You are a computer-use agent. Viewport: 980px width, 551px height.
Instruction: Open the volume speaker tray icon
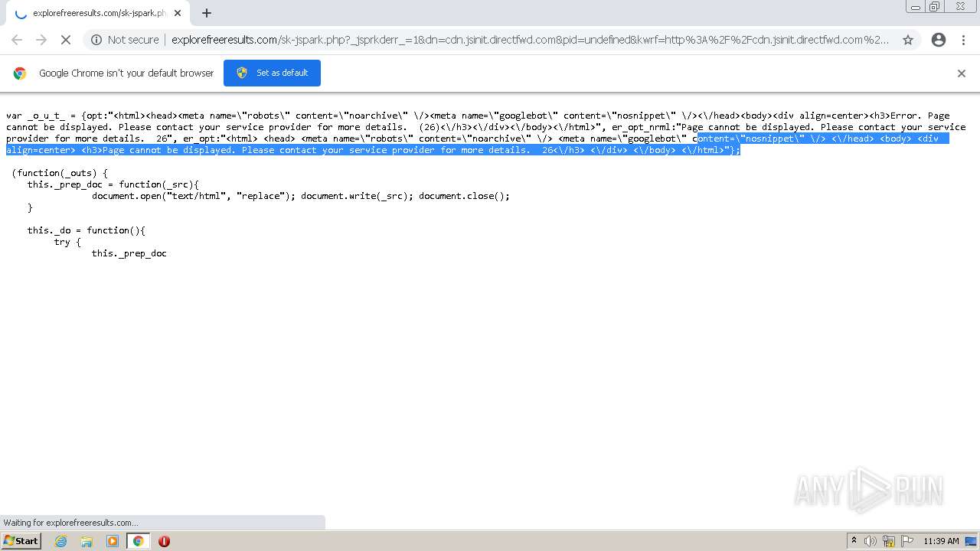click(871, 540)
